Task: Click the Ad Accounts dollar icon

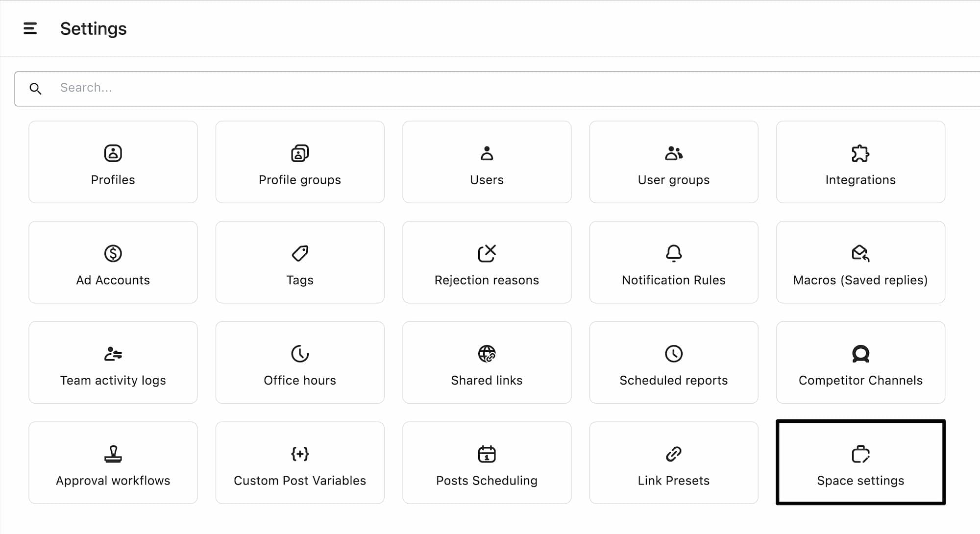Action: pyautogui.click(x=113, y=253)
